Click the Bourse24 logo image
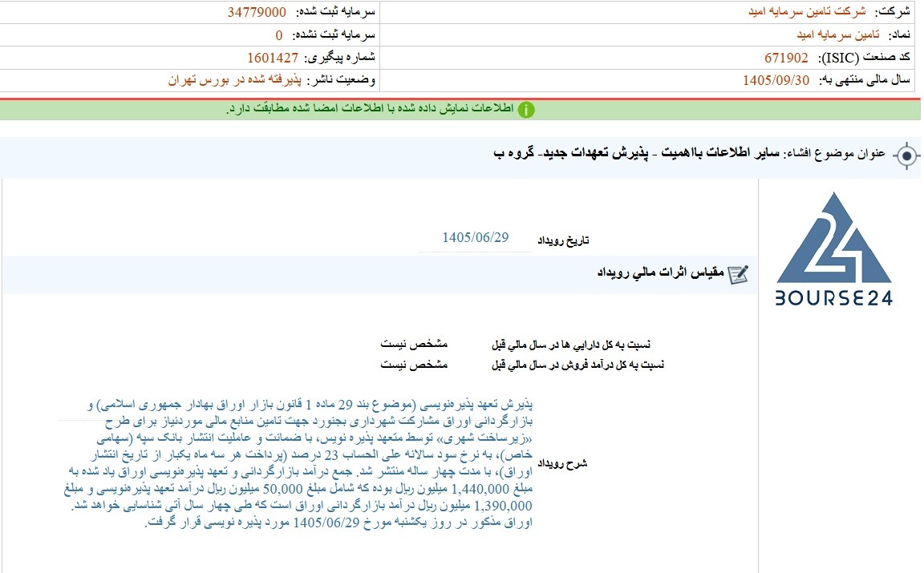The width and height of the screenshot is (924, 573). (x=833, y=248)
